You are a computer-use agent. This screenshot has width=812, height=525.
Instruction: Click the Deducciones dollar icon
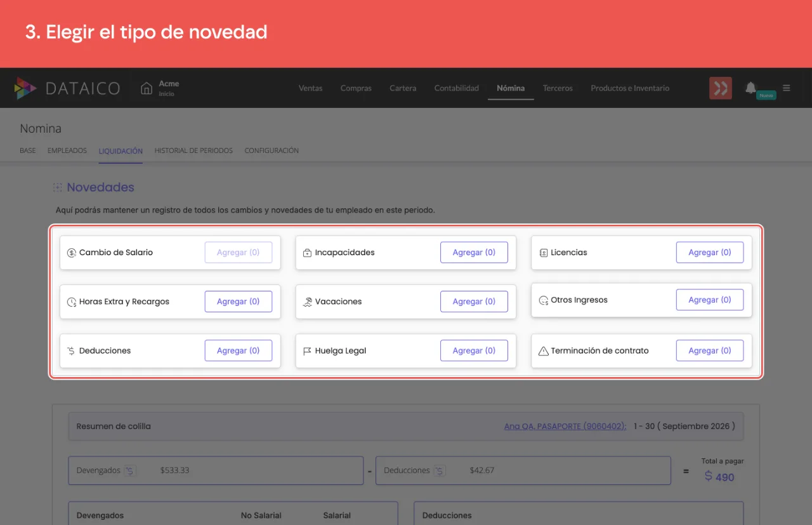72,351
